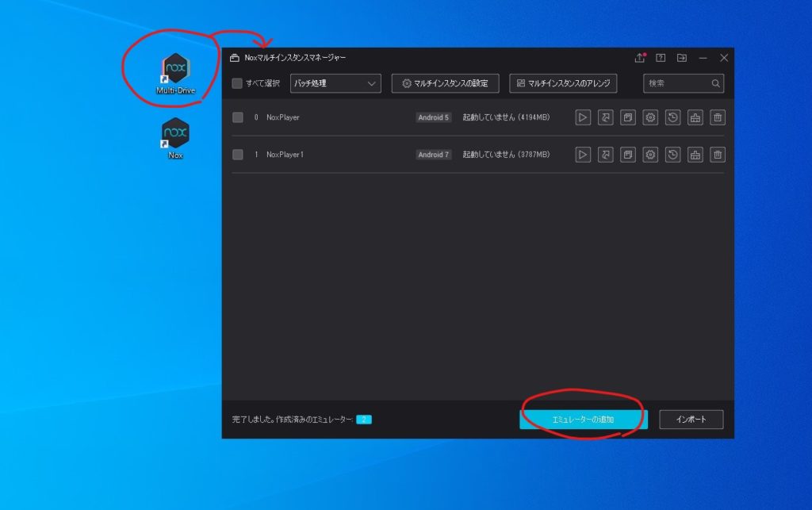This screenshot has width=812, height=510.
Task: Check the box for NoxPlayer1 row
Action: pos(238,155)
